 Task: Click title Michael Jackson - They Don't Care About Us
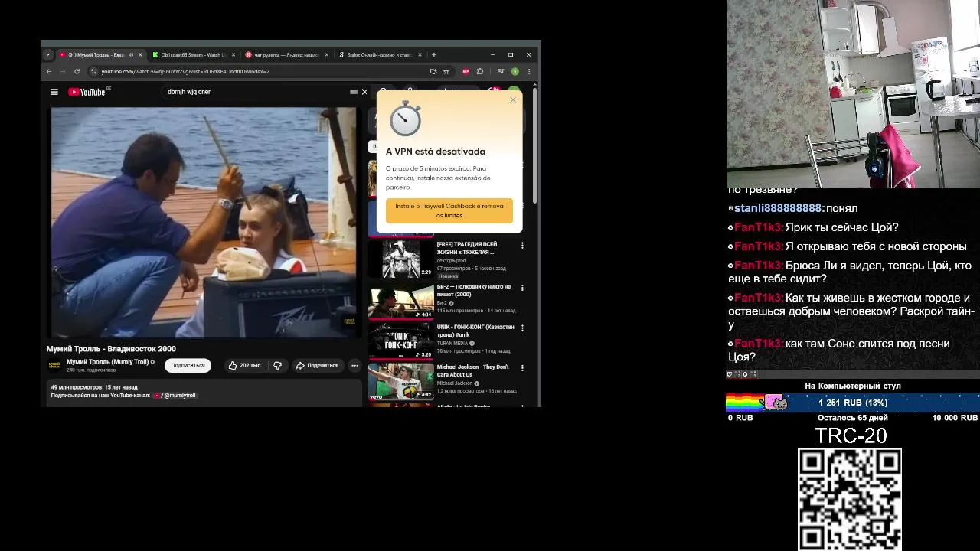tap(473, 370)
